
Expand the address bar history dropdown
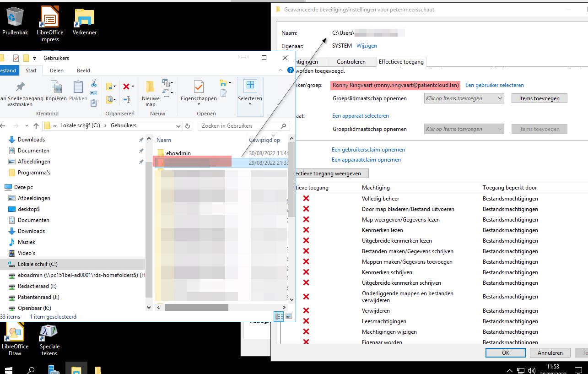click(177, 126)
